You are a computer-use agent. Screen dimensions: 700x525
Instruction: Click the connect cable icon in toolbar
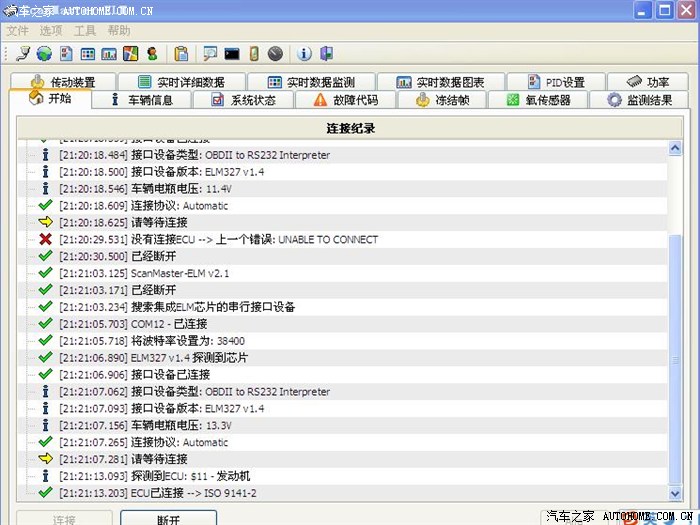coord(23,53)
